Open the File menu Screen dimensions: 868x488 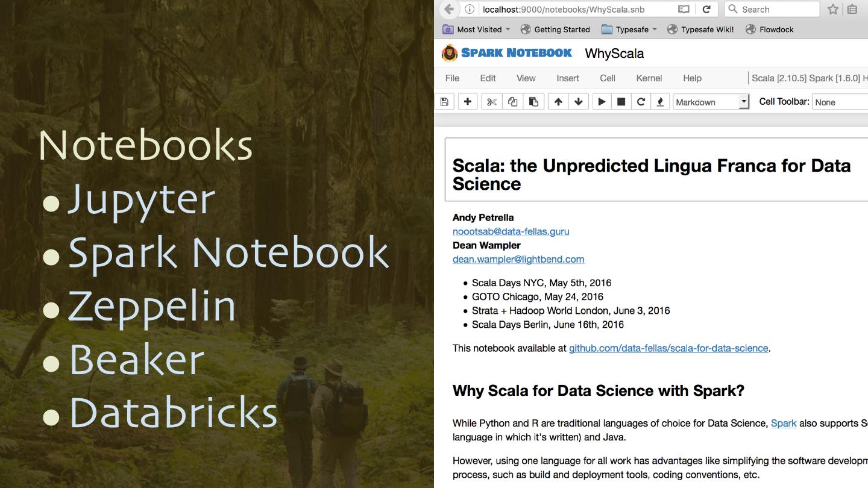(x=452, y=78)
